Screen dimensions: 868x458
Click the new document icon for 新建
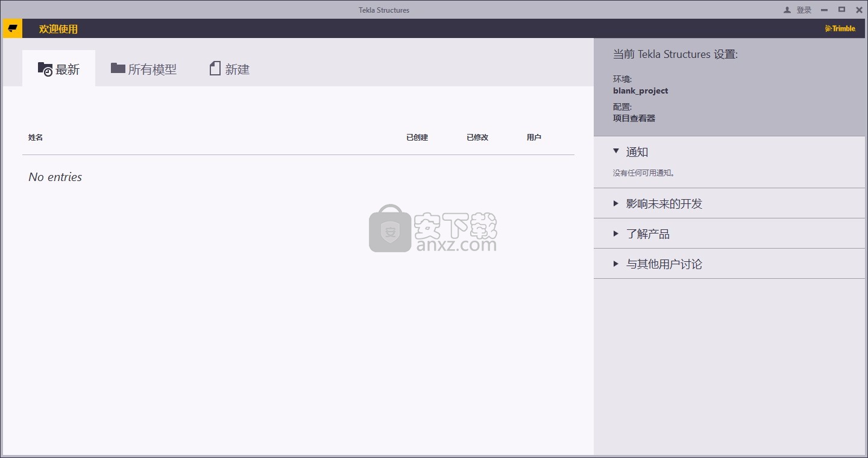215,69
